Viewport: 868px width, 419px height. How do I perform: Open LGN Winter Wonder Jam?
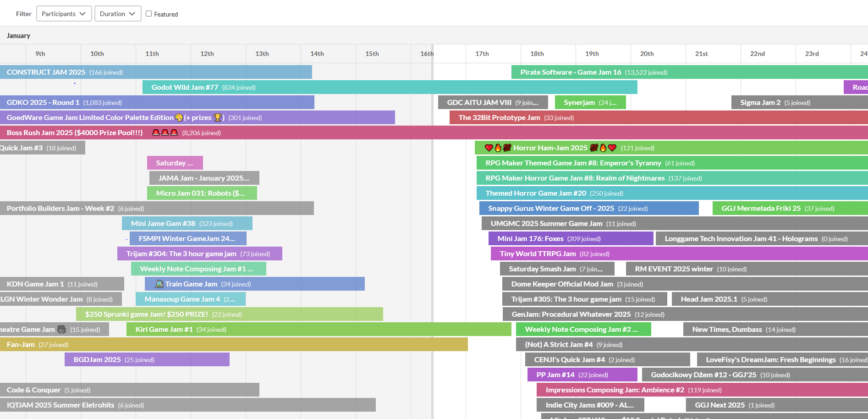point(61,299)
